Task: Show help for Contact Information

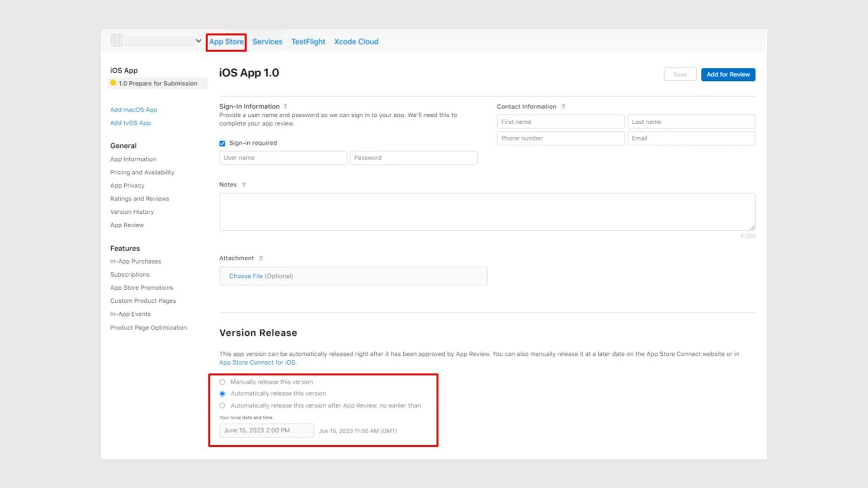Action: (563, 107)
